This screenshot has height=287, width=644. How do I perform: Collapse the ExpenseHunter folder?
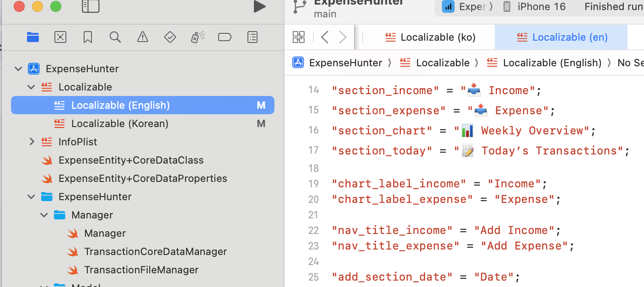31,197
